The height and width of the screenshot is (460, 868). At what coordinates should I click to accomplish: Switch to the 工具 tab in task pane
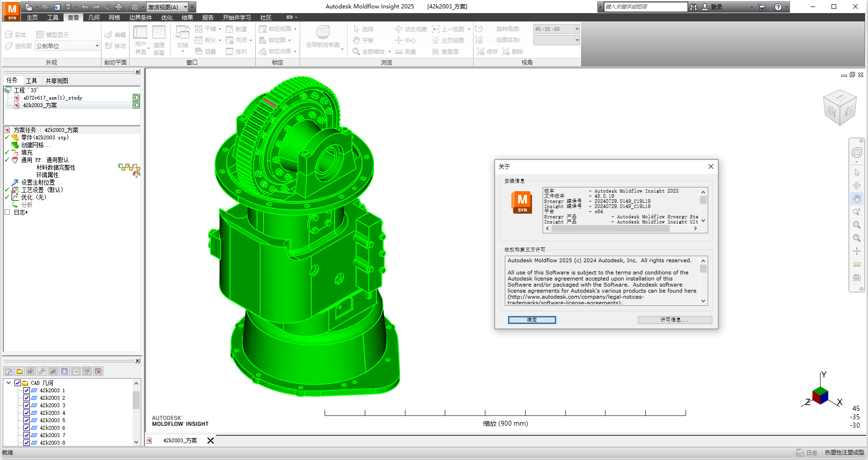[x=32, y=80]
